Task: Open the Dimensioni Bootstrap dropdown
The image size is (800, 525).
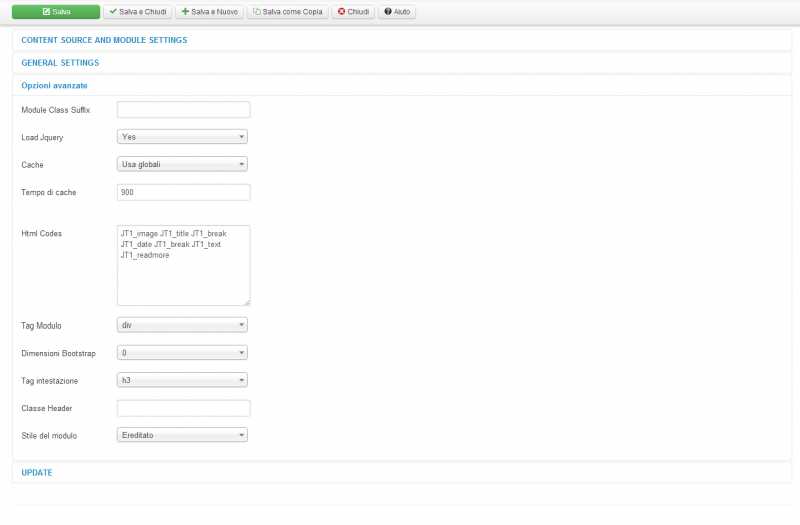Action: click(182, 353)
